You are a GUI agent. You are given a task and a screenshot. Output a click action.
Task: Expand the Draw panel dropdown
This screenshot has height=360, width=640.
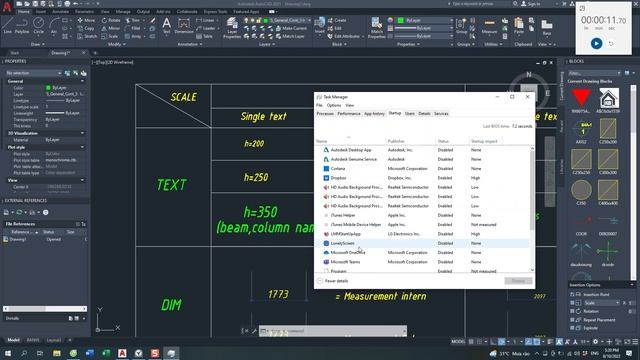(38, 44)
